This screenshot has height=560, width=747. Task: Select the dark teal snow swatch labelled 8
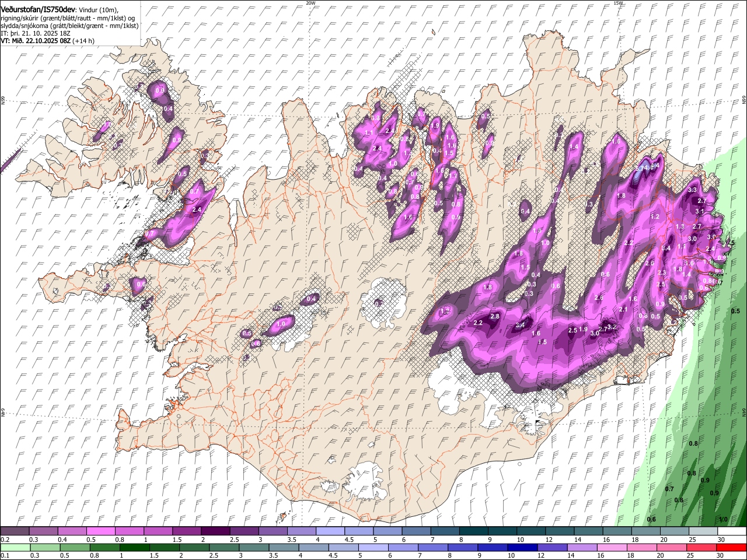click(x=473, y=531)
